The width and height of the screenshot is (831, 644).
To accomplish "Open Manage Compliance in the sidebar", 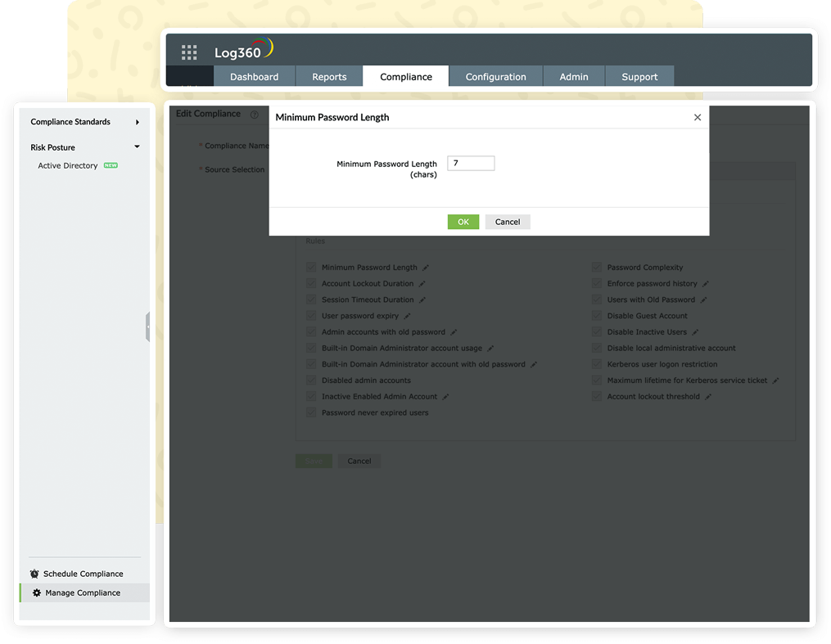I will (83, 592).
